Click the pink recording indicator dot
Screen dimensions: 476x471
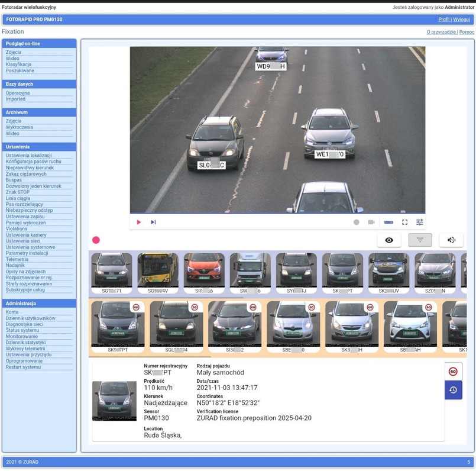tap(96, 240)
